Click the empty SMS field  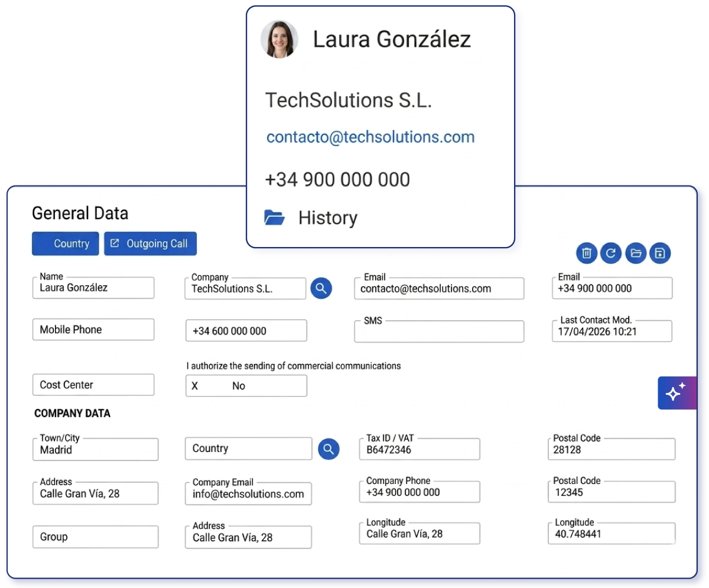[x=439, y=332]
